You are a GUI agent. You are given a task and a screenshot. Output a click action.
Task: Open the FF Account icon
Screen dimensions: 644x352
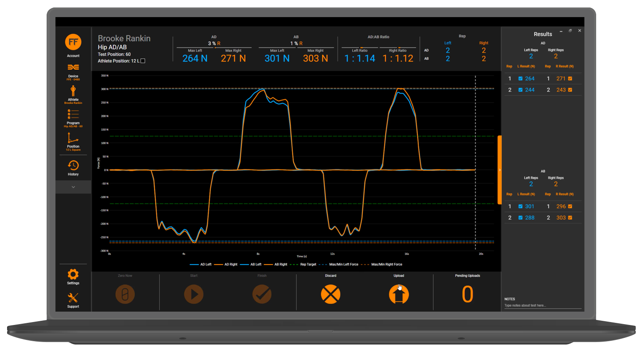(x=73, y=42)
